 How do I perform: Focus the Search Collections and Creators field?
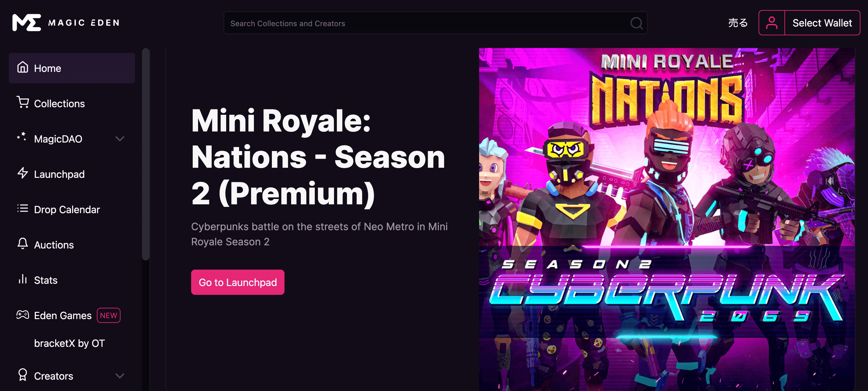tap(435, 23)
